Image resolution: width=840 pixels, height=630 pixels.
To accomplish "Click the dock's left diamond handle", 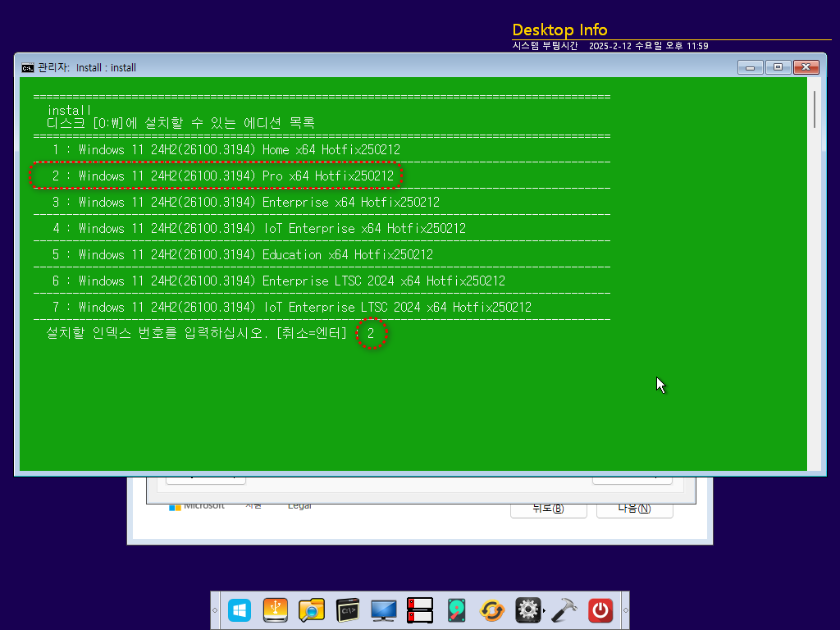I will [x=215, y=610].
